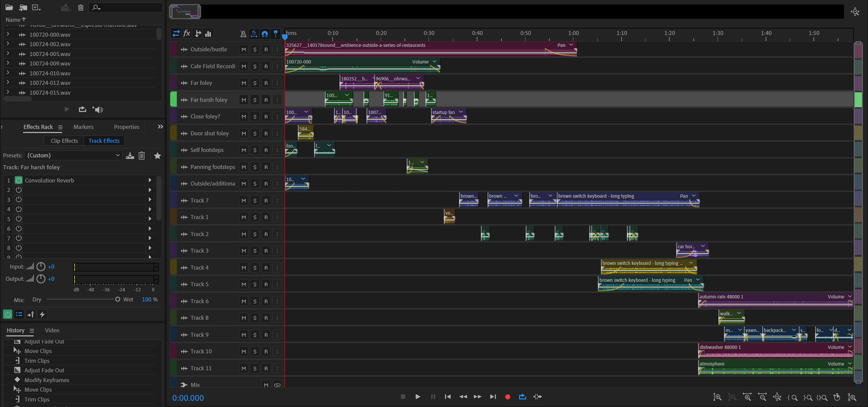Select the Track Effects button

[104, 141]
